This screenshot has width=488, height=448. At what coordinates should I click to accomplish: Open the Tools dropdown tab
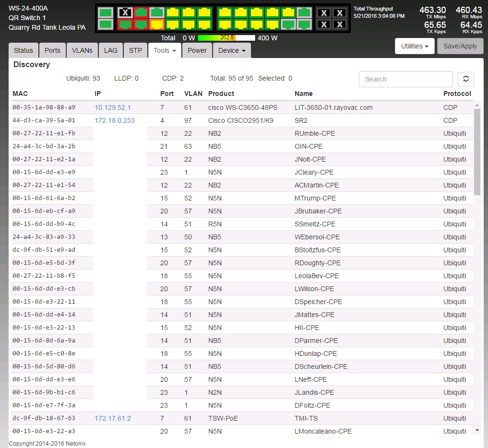coord(165,50)
